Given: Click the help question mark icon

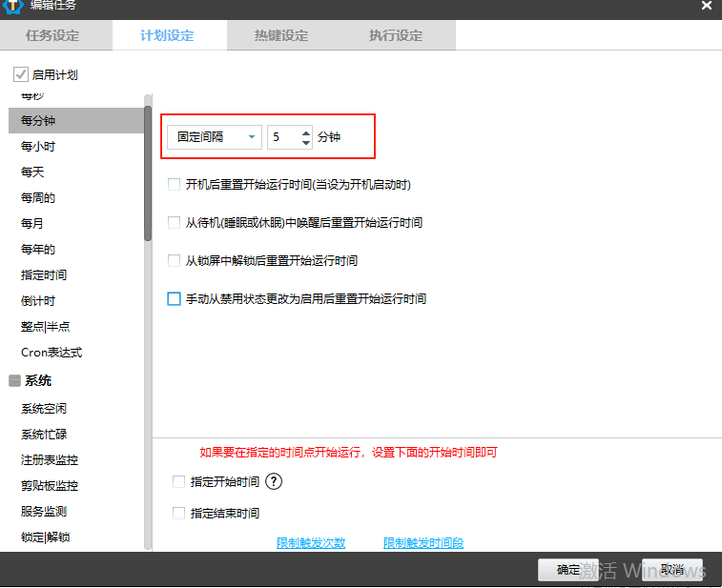Looking at the screenshot, I should [274, 481].
